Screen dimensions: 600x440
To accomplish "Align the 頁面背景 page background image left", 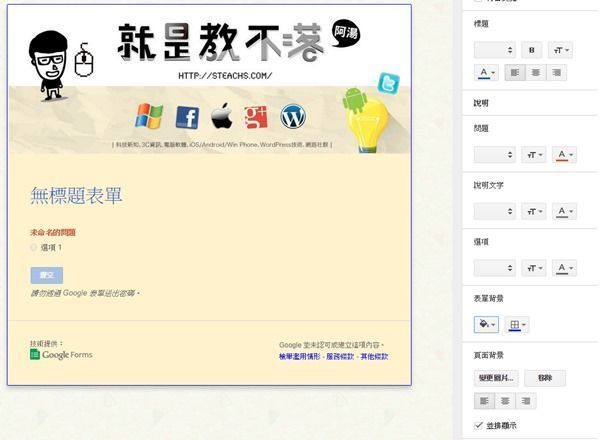I will click(x=484, y=401).
